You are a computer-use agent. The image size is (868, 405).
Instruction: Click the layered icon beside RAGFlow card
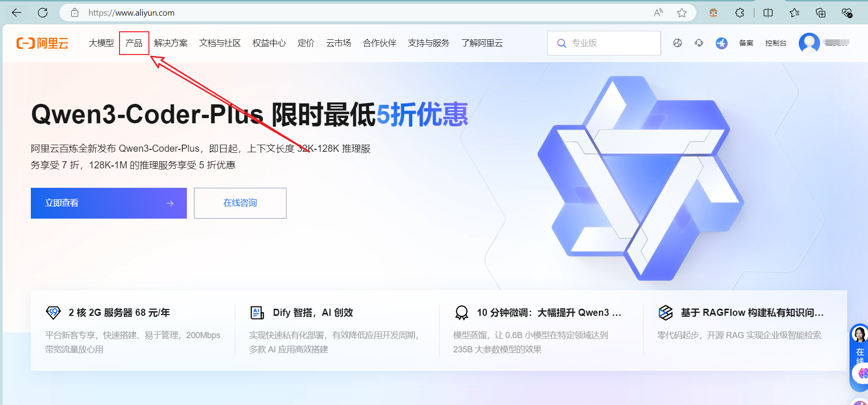tap(665, 313)
